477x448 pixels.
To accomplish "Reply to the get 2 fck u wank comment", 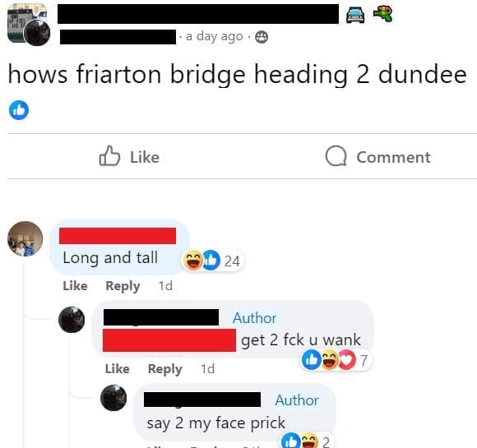I will click(x=164, y=369).
